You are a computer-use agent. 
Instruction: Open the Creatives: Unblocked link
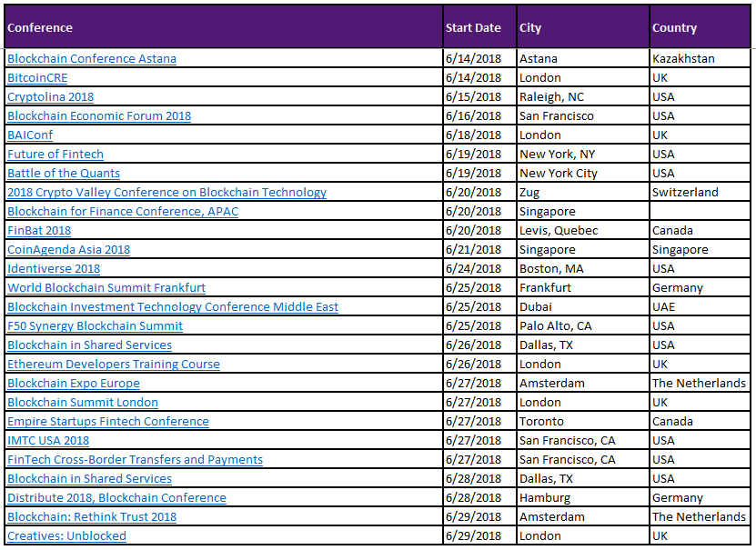(66, 536)
